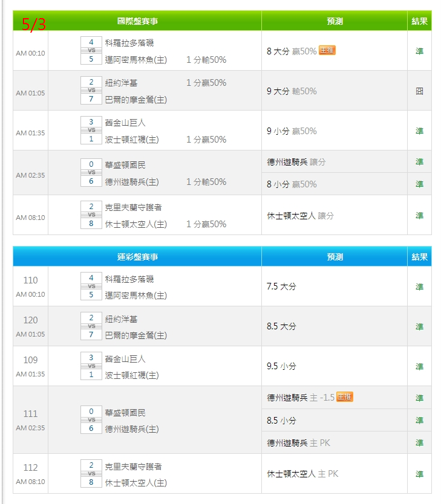The width and height of the screenshot is (441, 504).
Task: Click game number 112
Action: tap(31, 467)
